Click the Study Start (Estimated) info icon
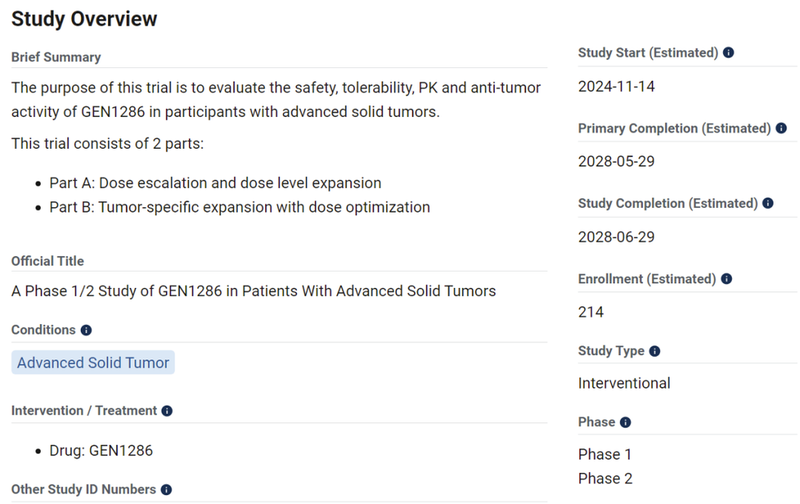This screenshot has height=504, width=800. [x=728, y=53]
